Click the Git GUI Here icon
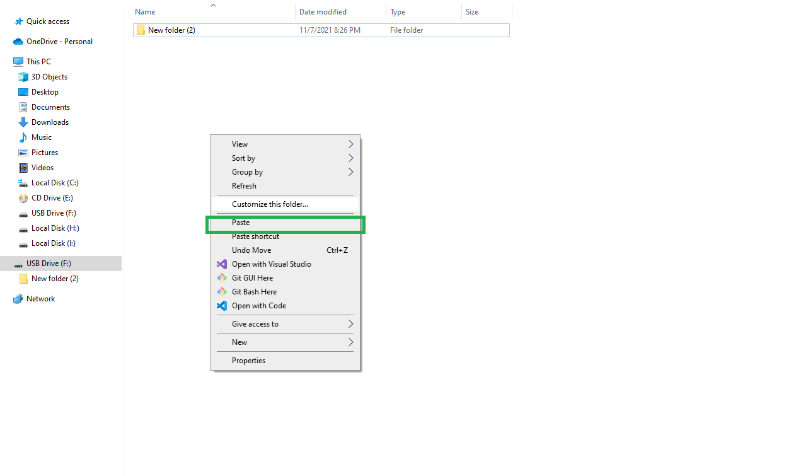 coord(222,278)
